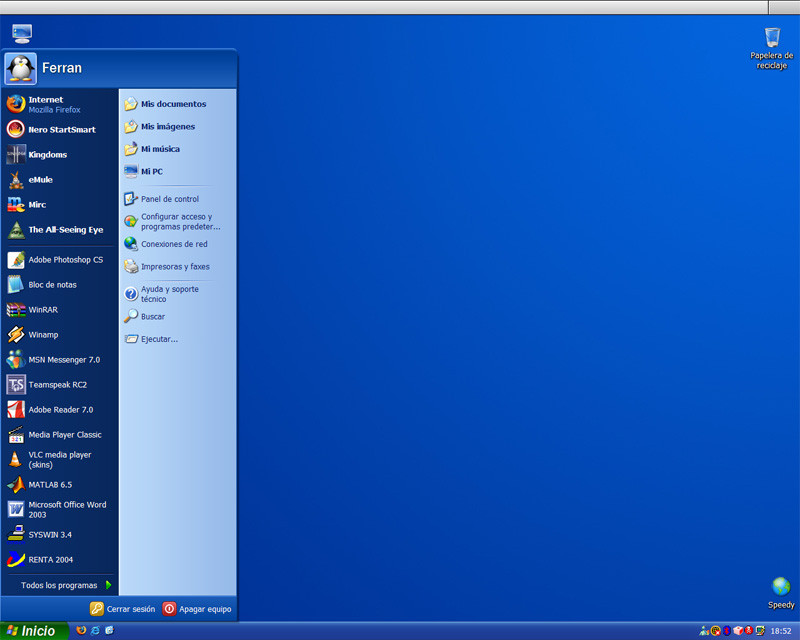The height and width of the screenshot is (640, 800).
Task: Click Internet Explorer in quick launch
Action: click(x=95, y=630)
